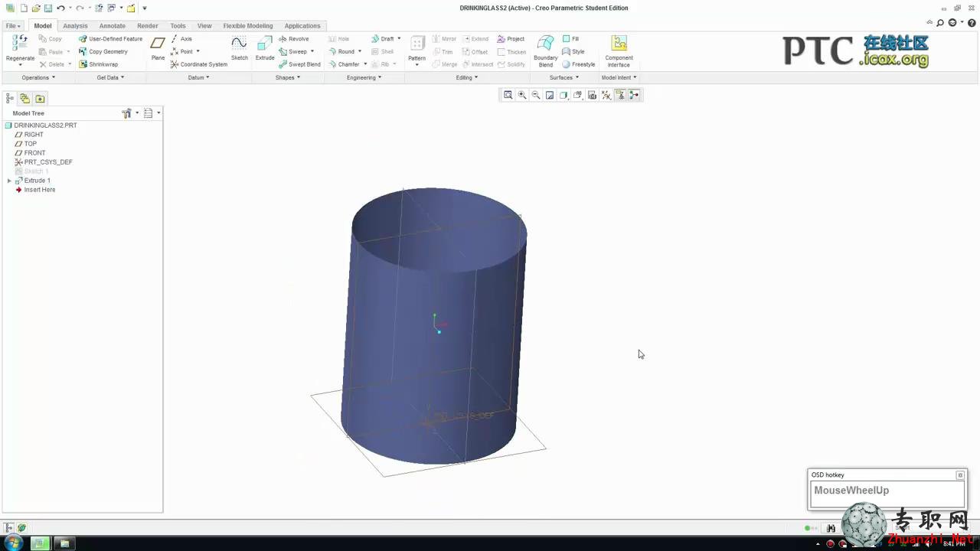
Task: Select the Revolve tool
Action: point(293,39)
